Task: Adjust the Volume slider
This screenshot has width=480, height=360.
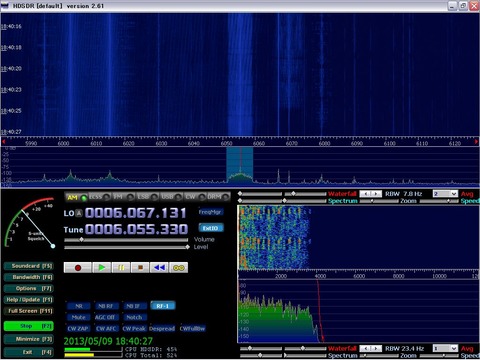Action: pos(126,240)
